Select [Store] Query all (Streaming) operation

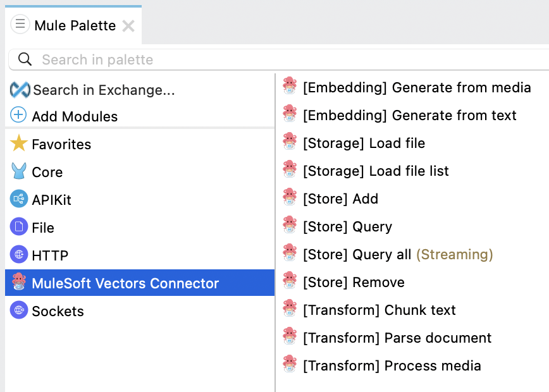398,254
